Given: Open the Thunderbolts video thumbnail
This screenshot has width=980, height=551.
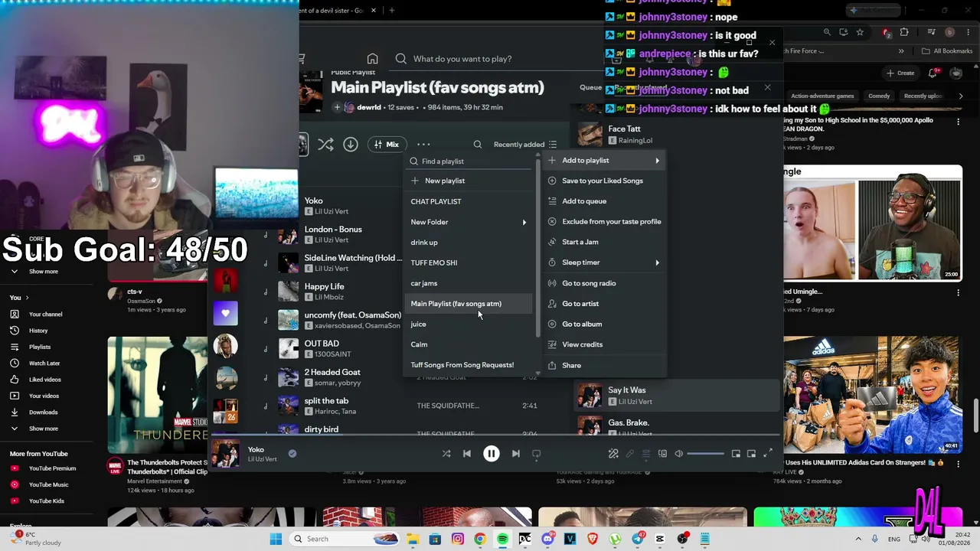Looking at the screenshot, I should (158, 395).
